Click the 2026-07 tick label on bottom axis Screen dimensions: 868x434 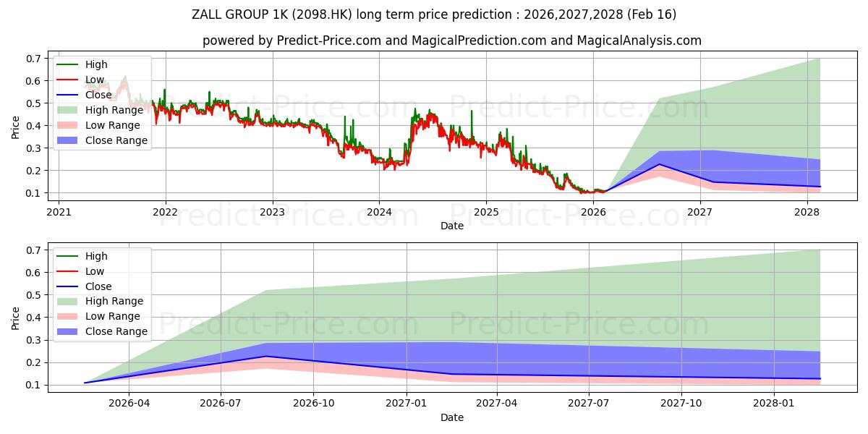tap(221, 404)
